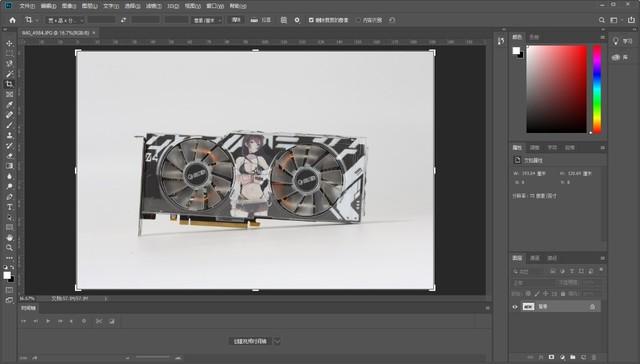Switch to the Channels tab in layers panel
This screenshot has width=640, height=364.
(x=535, y=258)
